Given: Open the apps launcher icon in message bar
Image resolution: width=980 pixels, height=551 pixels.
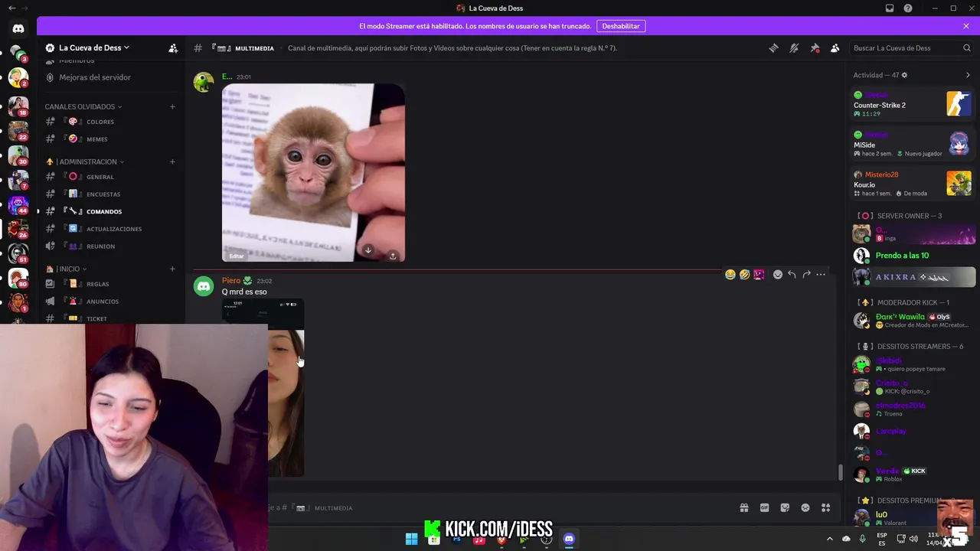Looking at the screenshot, I should pyautogui.click(x=826, y=507).
